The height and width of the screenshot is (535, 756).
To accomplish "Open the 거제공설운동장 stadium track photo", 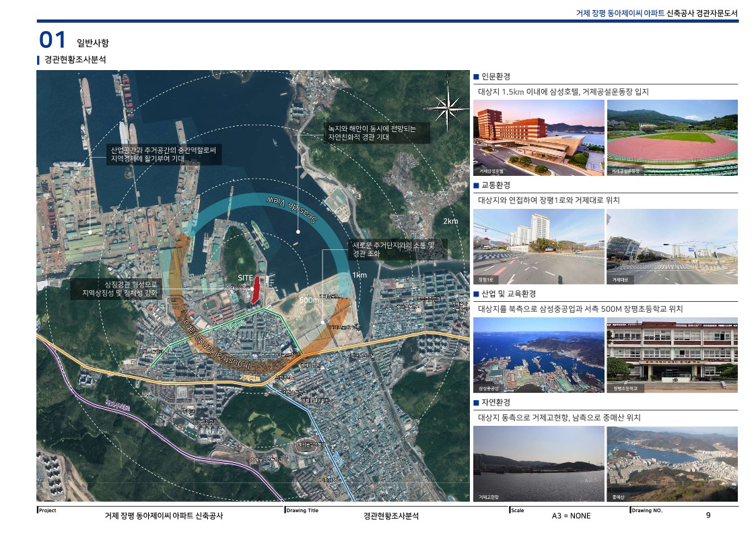I will 672,137.
